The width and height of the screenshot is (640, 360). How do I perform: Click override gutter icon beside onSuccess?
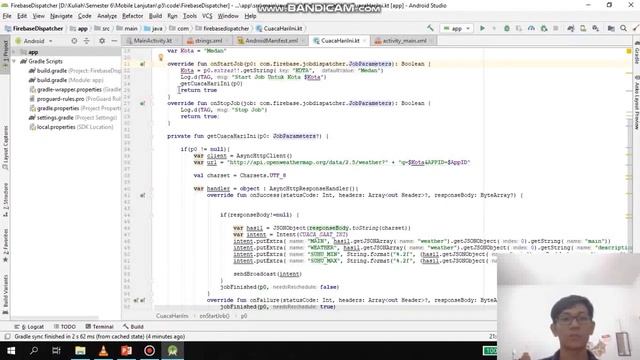[x=142, y=195]
